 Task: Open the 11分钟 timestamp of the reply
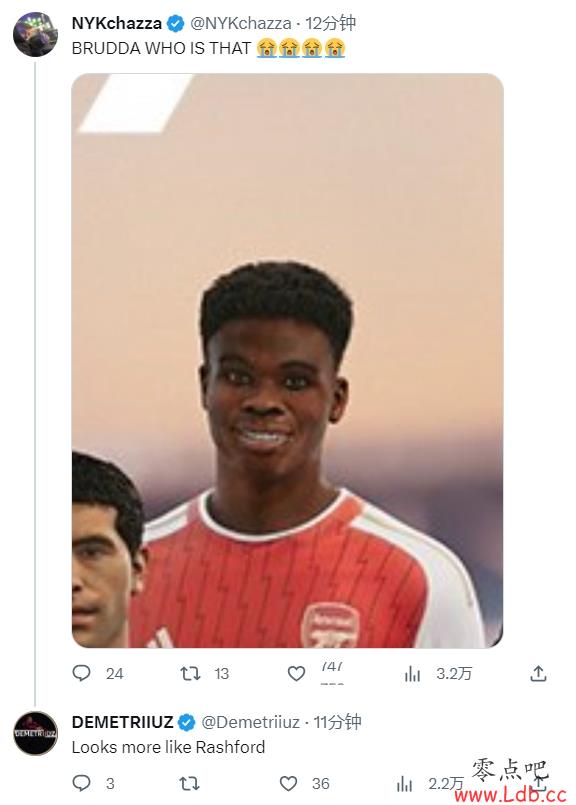337,722
